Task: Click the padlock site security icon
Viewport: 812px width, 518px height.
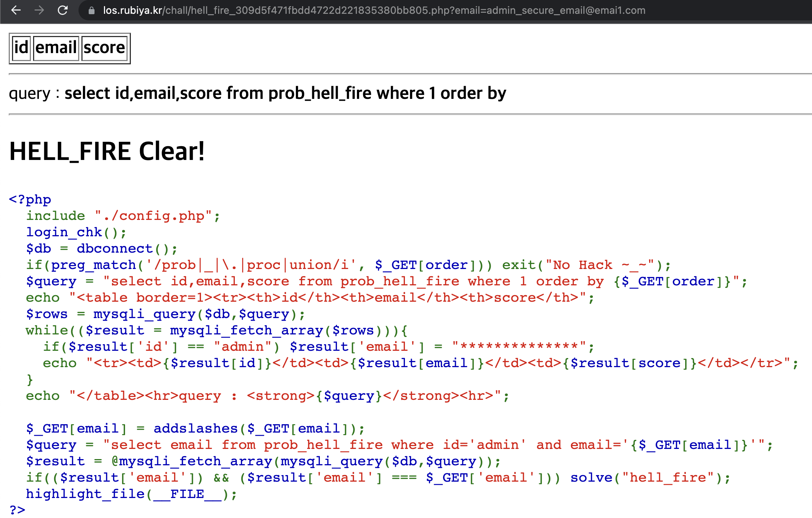Action: click(x=92, y=11)
